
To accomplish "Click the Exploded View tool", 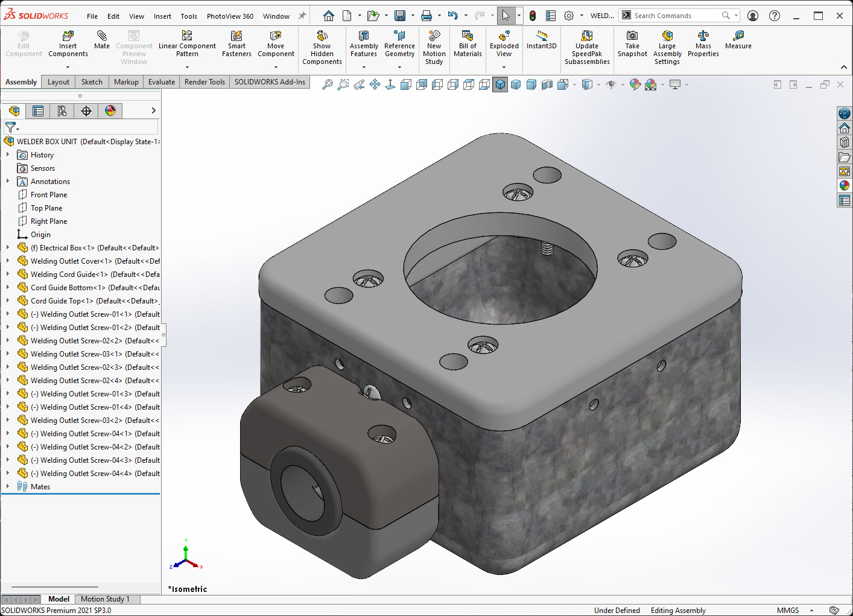I will point(504,44).
